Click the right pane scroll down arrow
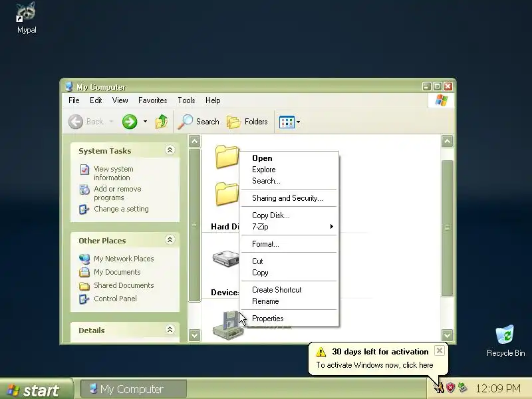Image resolution: width=532 pixels, height=399 pixels. [447, 335]
